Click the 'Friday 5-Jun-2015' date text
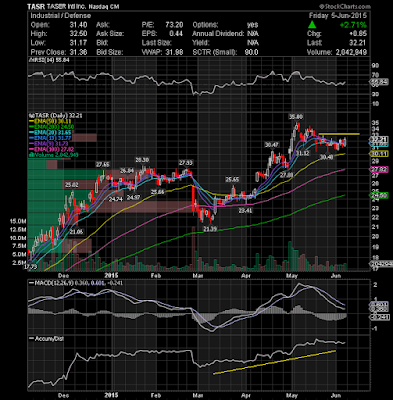Viewport: 393px width, 400px height. 338,16
